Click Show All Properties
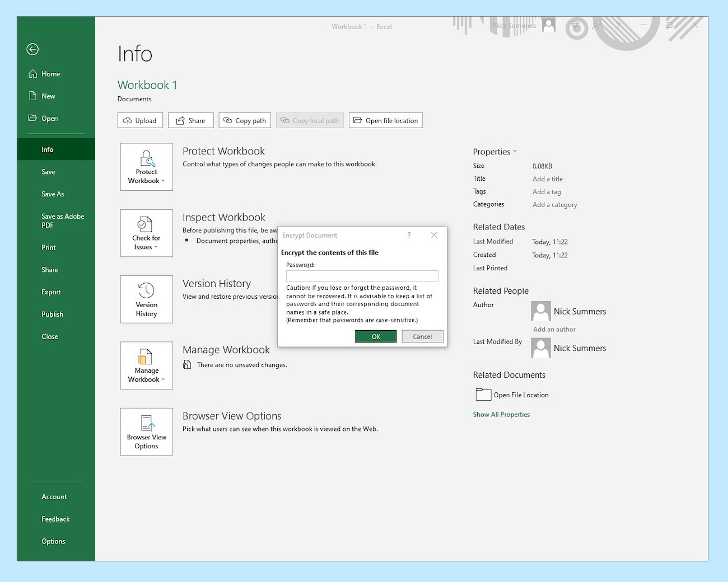This screenshot has width=728, height=582. pos(501,414)
